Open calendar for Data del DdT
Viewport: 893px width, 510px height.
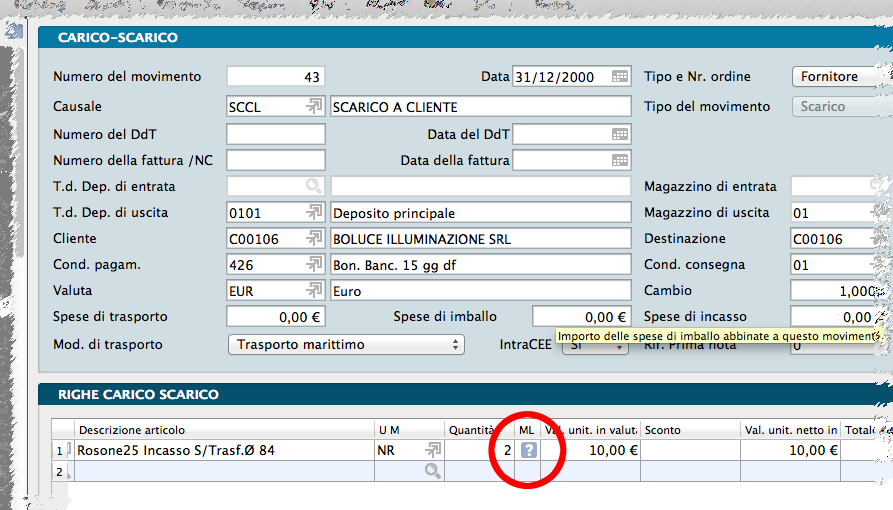620,134
